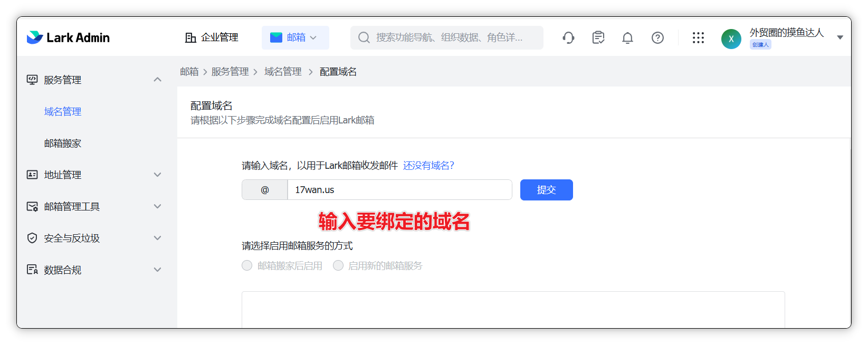Open account dropdown arrow beside username
Screen dimensions: 868x345
(840, 37)
